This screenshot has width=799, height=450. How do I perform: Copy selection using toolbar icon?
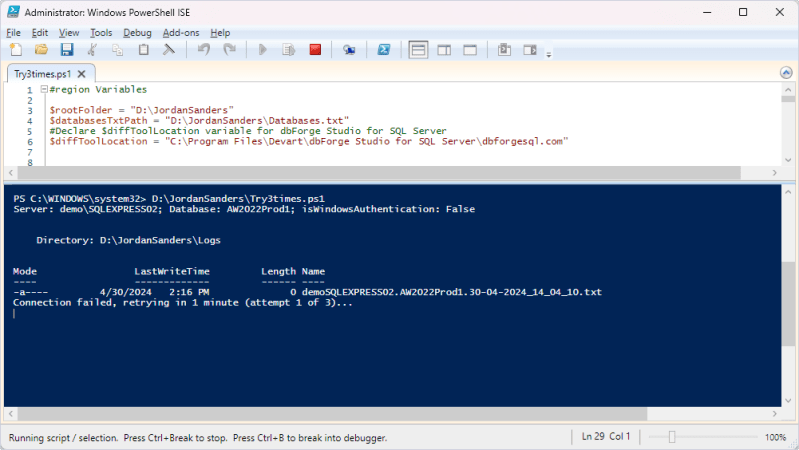[118, 49]
